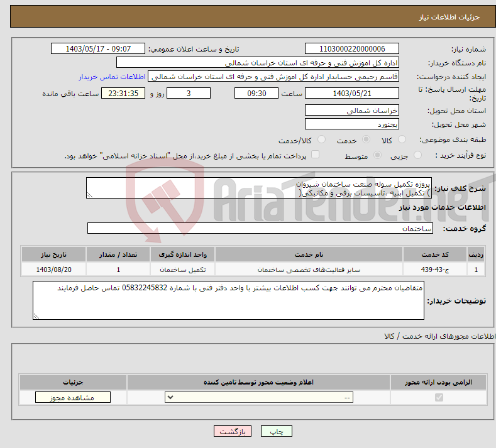Toggle the Islamic treasury payment checkbox

315,155
